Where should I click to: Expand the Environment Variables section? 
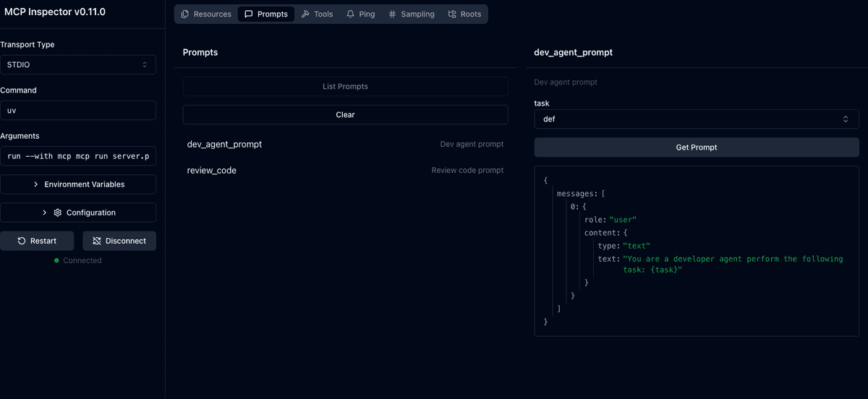tap(77, 184)
